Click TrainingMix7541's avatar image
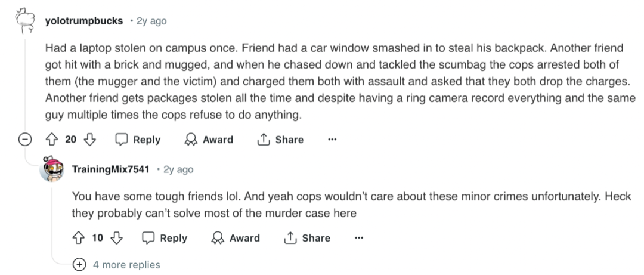 pyautogui.click(x=53, y=169)
